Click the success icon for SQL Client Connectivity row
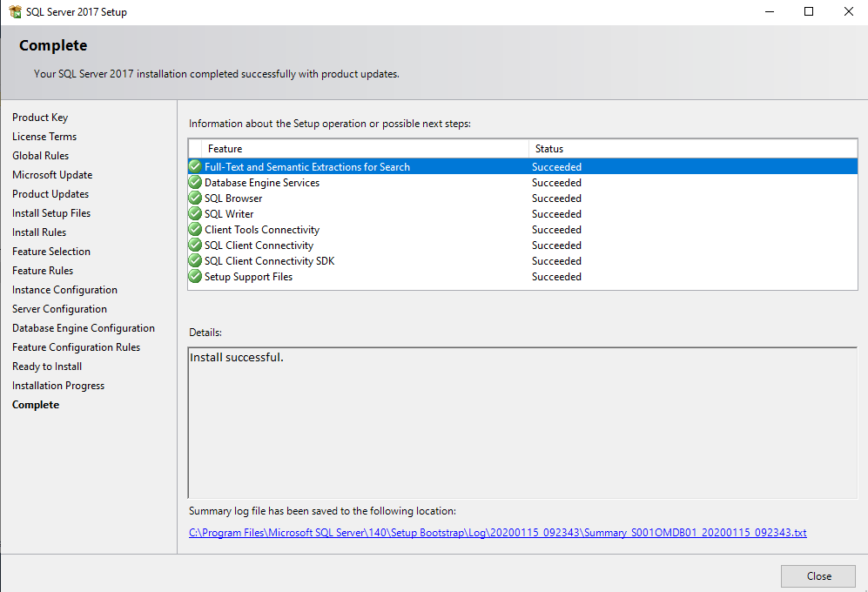868x592 pixels. tap(195, 245)
